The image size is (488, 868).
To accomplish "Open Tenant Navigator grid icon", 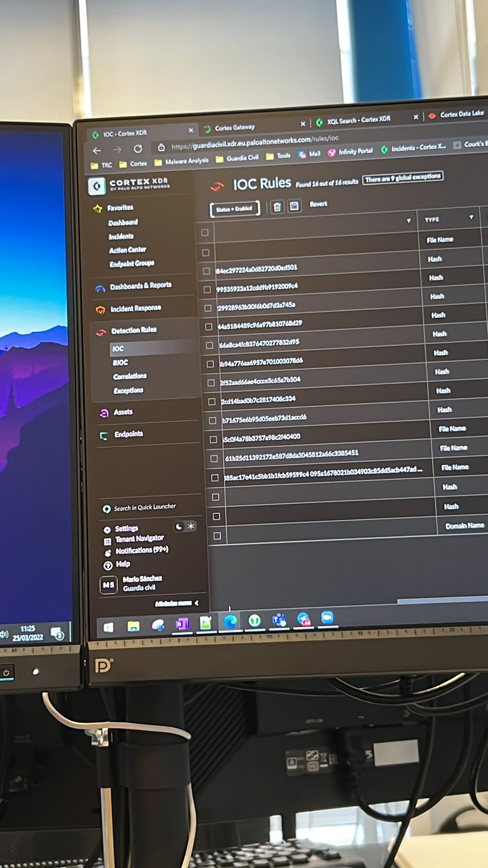I will [x=107, y=541].
